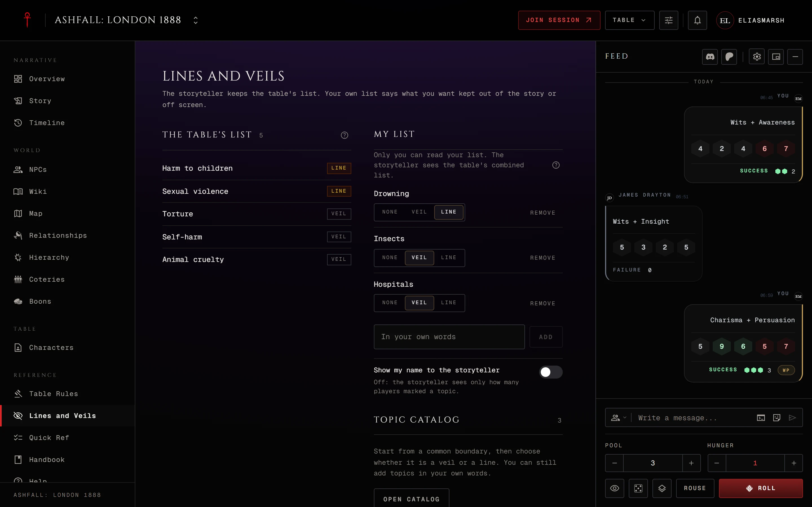Open message recipient dropdown in message box
Screen dimensions: 812x507
pos(618,417)
